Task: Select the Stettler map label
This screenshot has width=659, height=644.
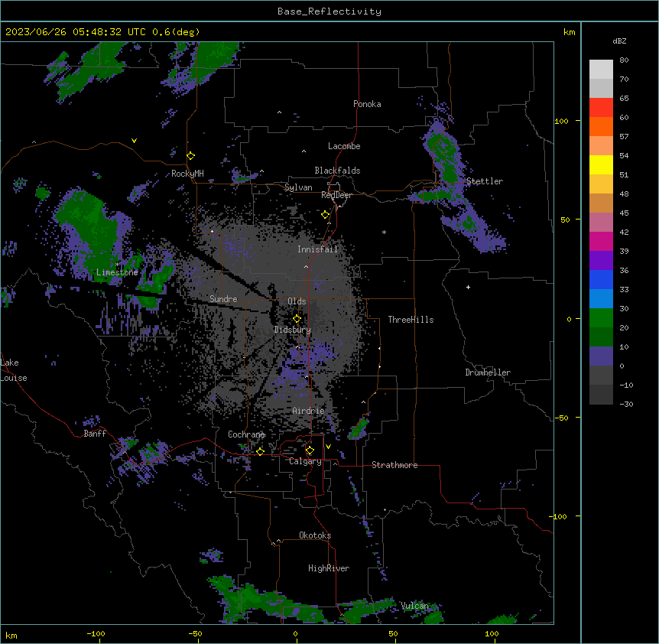Action: pos(485,181)
